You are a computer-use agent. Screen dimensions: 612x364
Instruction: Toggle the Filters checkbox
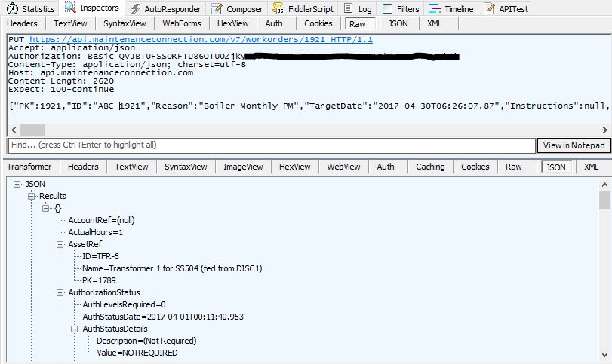[x=387, y=9]
